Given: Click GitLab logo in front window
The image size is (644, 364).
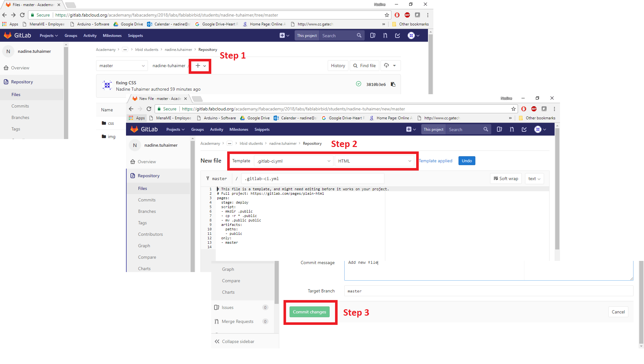Looking at the screenshot, I should (x=144, y=129).
